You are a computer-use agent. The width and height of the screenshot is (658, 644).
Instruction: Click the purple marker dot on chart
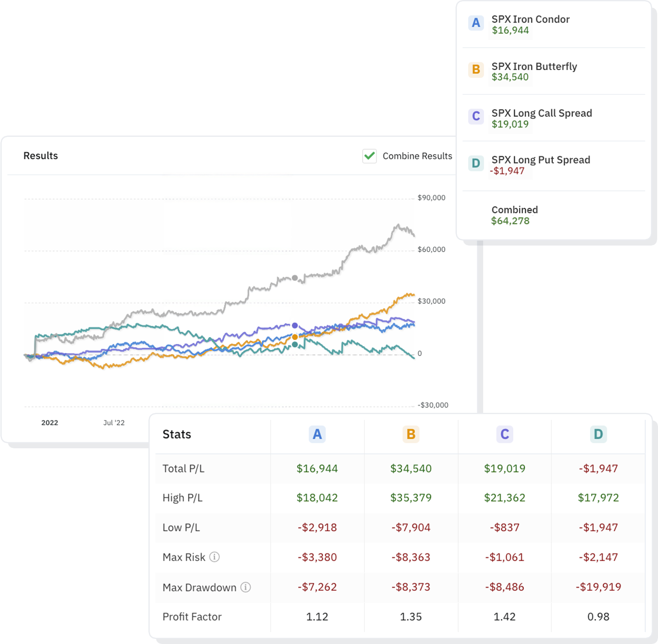[295, 326]
